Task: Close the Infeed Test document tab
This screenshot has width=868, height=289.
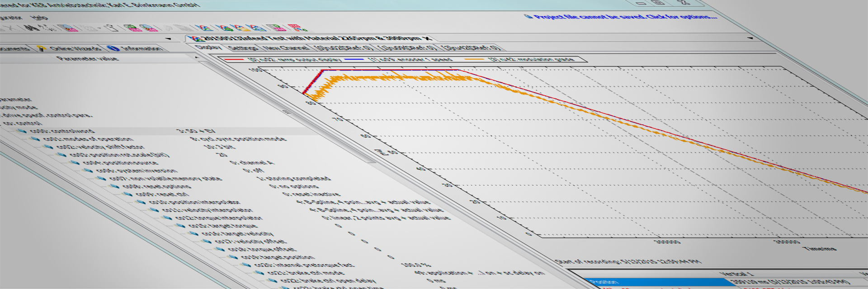Action: [x=428, y=38]
